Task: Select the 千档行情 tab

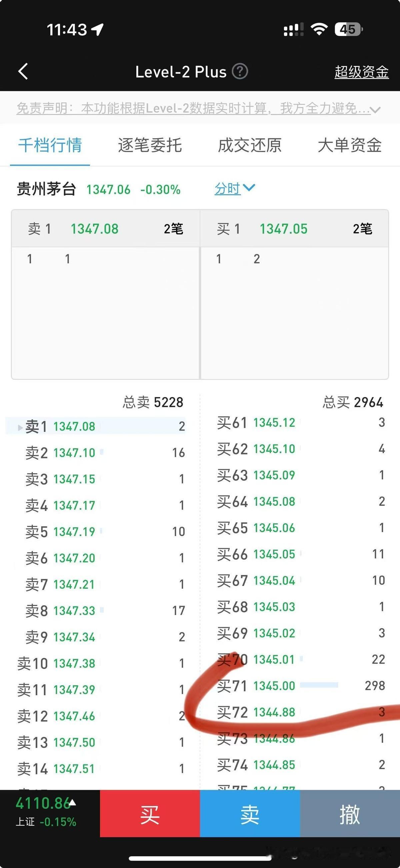Action: (50, 145)
